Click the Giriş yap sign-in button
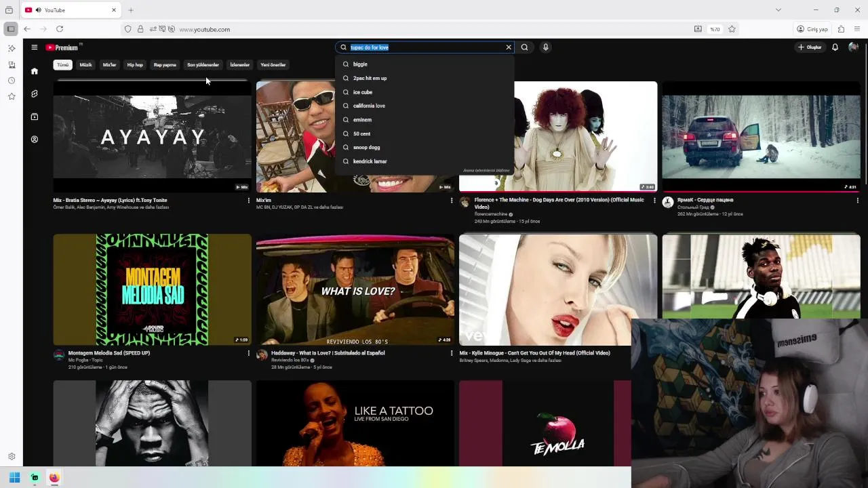 click(x=812, y=29)
